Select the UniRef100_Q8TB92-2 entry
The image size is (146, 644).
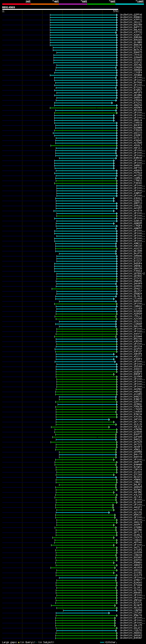pyautogui.click(x=132, y=273)
